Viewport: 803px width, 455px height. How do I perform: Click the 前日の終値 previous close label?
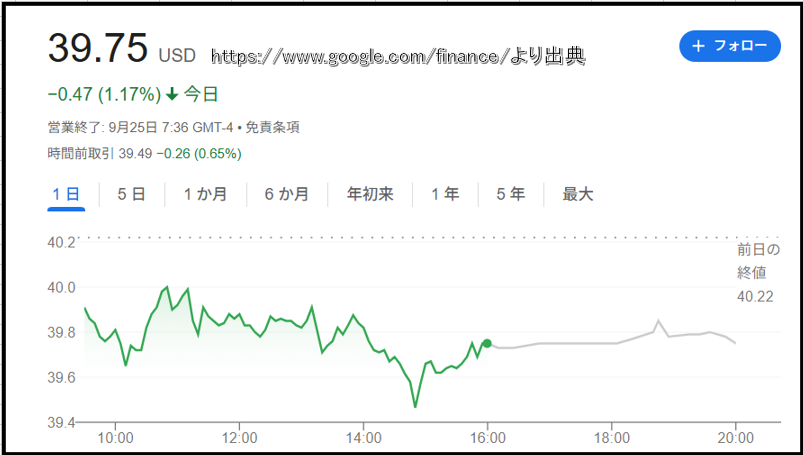757,260
